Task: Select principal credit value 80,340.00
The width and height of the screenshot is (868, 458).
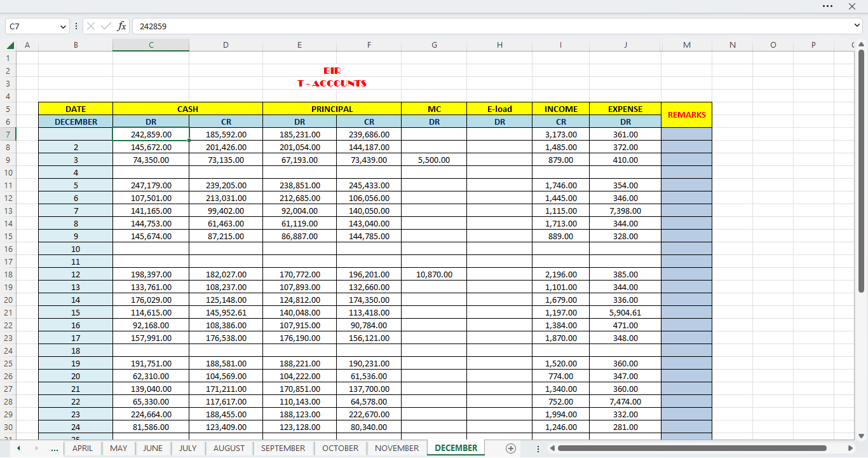Action: (x=369, y=427)
